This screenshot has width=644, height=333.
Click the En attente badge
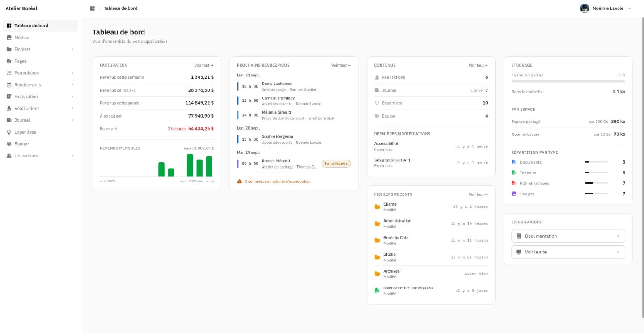[x=336, y=164]
